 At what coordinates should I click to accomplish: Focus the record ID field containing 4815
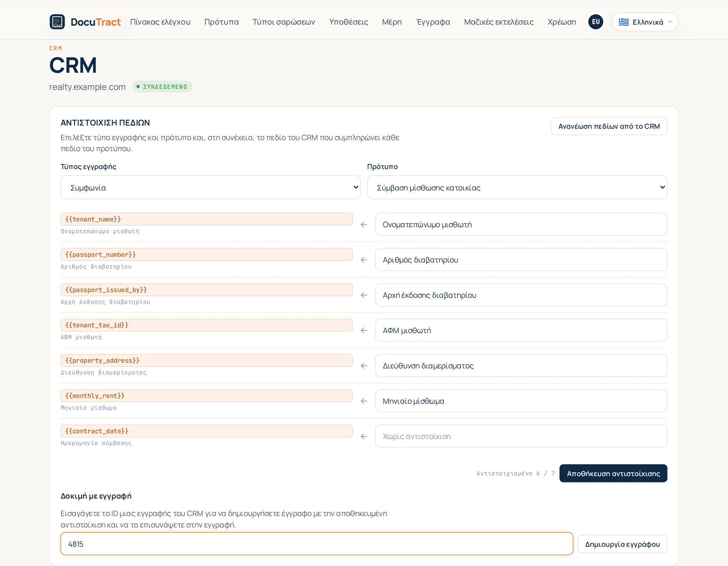317,544
